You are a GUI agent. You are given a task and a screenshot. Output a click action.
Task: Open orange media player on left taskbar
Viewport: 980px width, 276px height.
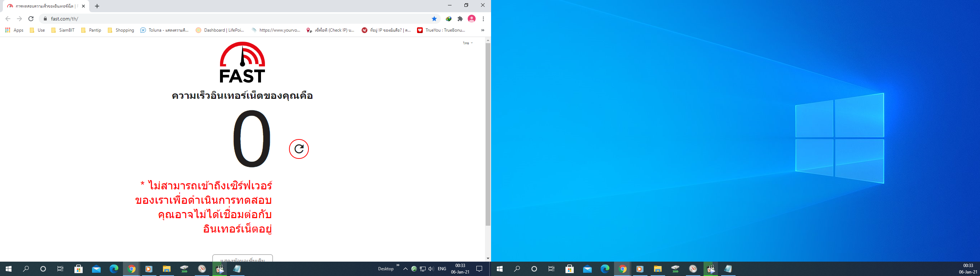pos(149,269)
